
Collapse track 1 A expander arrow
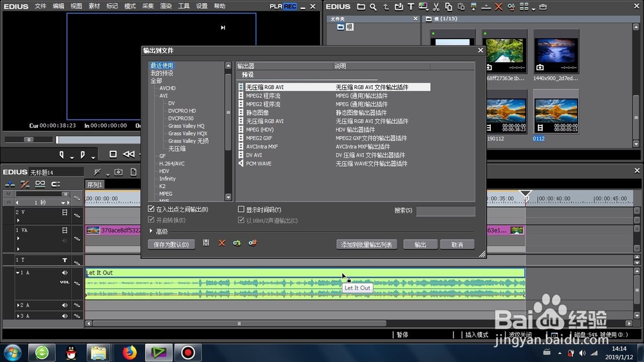(x=17, y=272)
